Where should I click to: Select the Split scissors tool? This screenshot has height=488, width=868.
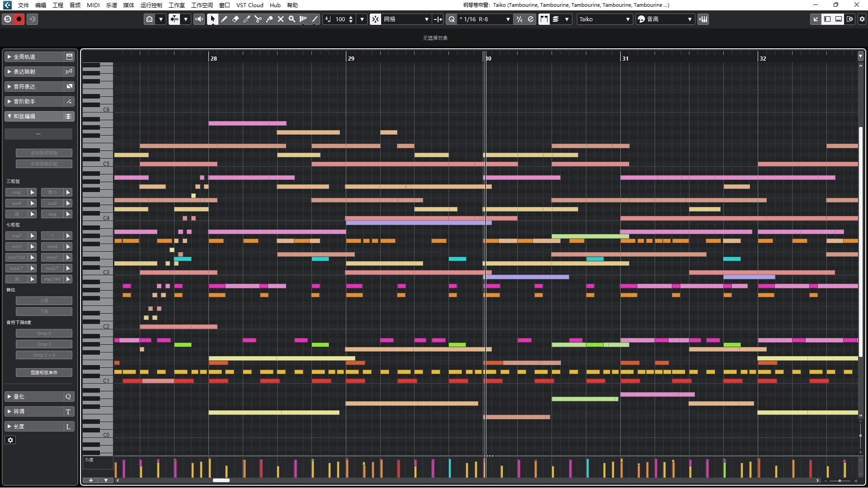tap(258, 19)
